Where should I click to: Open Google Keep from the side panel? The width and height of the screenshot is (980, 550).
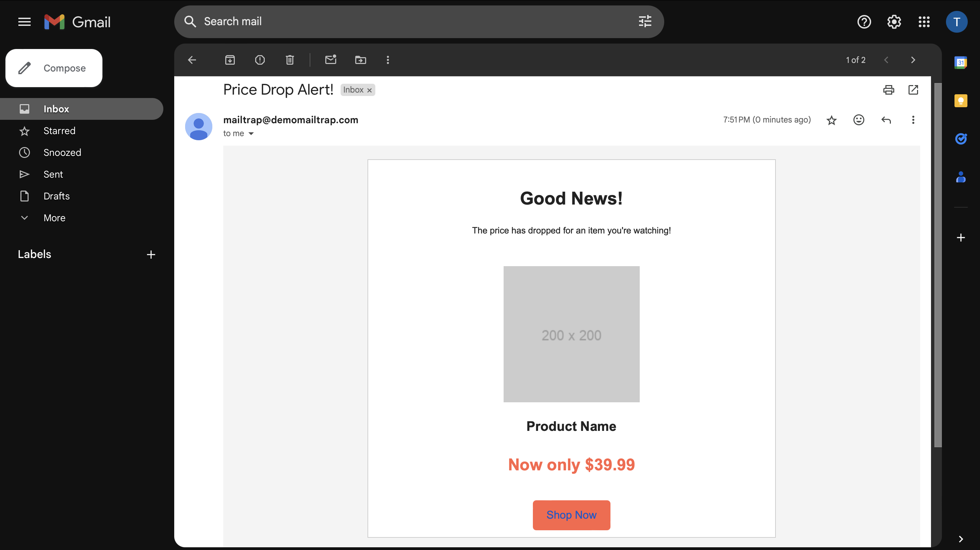(x=961, y=101)
